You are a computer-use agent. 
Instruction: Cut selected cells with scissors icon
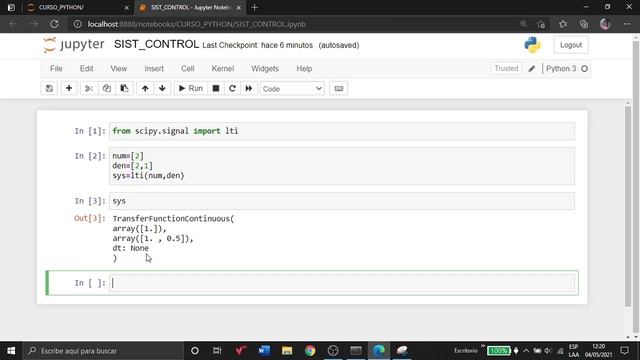click(89, 89)
